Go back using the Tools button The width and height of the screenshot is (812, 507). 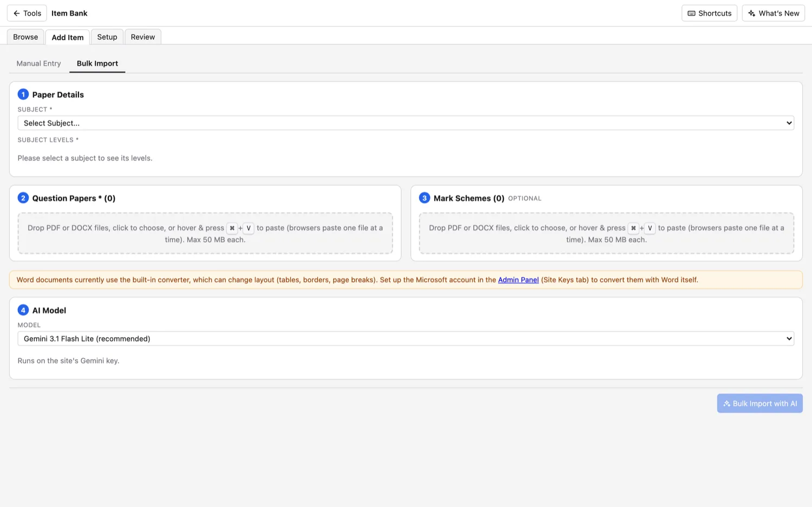[x=27, y=13]
